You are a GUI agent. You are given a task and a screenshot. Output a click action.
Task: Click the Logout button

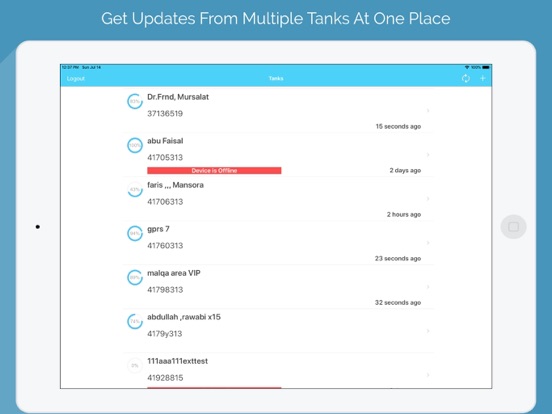(76, 79)
